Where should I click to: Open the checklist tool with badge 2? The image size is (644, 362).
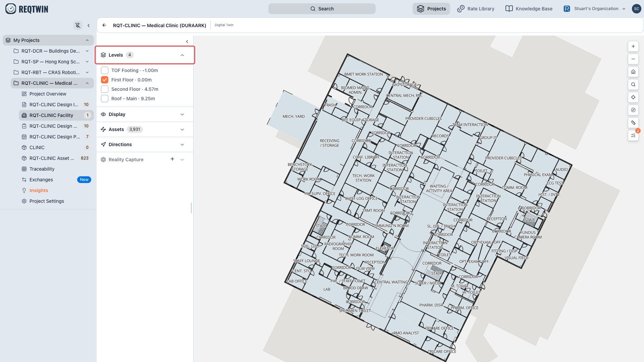pyautogui.click(x=633, y=135)
